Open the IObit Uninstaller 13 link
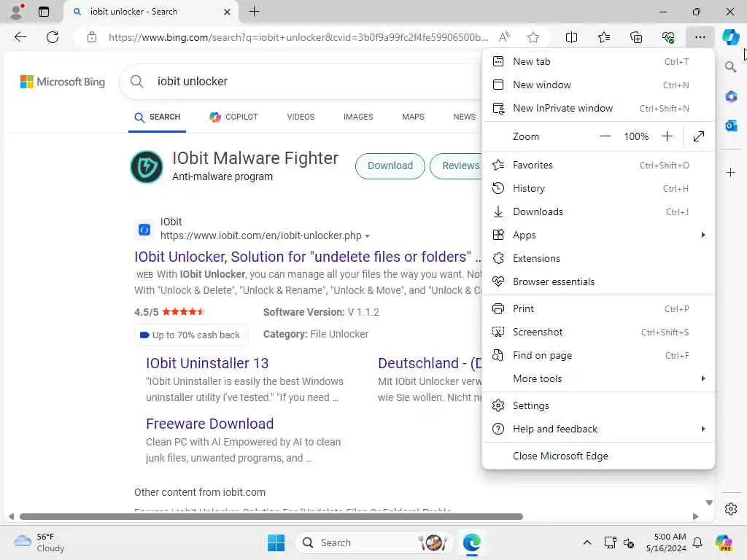 (207, 363)
